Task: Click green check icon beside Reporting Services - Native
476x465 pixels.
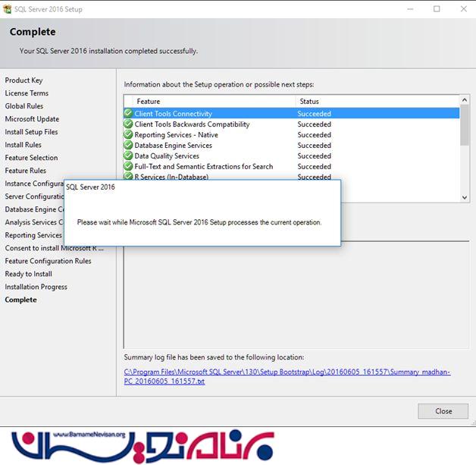Action: (x=128, y=135)
